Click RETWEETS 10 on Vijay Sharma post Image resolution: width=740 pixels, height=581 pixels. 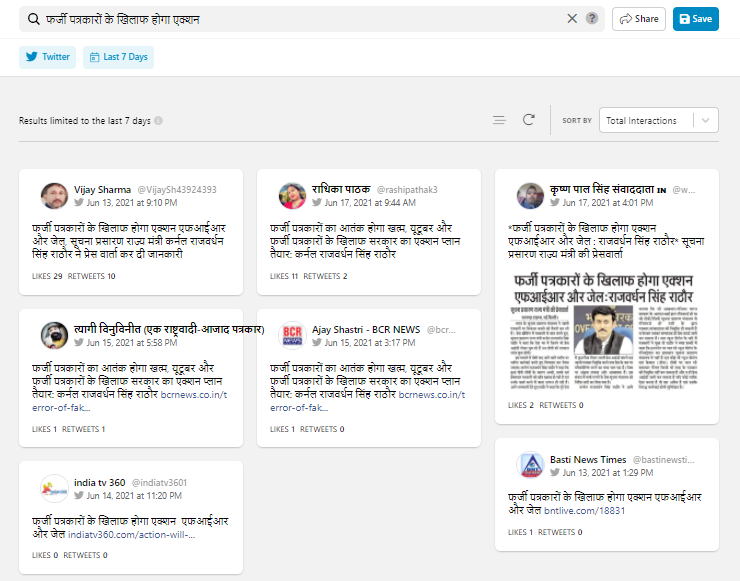click(x=92, y=276)
